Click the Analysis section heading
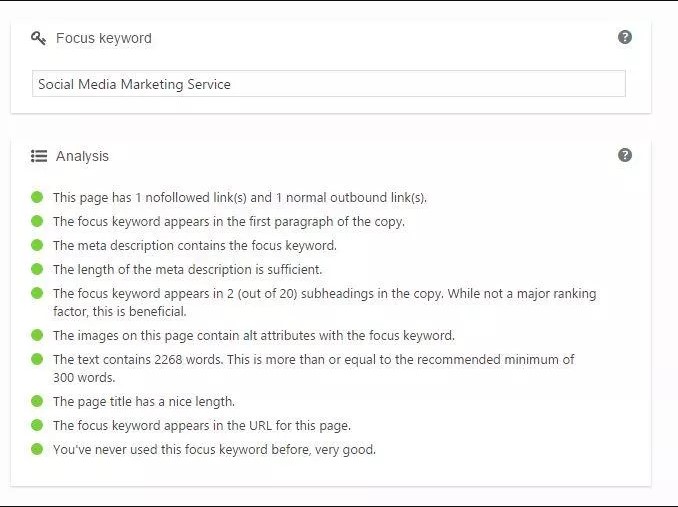This screenshot has width=678, height=507. point(82,156)
